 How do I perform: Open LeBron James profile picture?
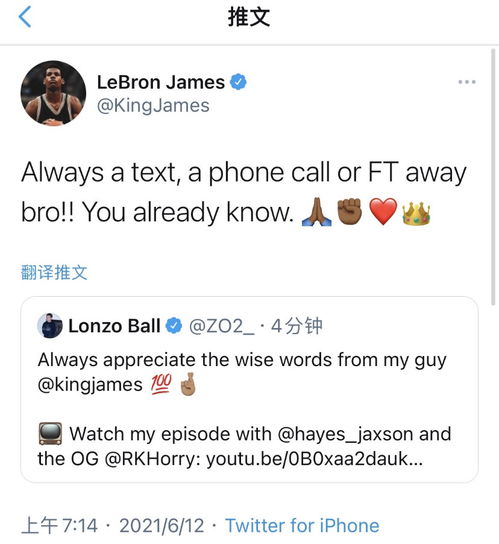pyautogui.click(x=53, y=93)
